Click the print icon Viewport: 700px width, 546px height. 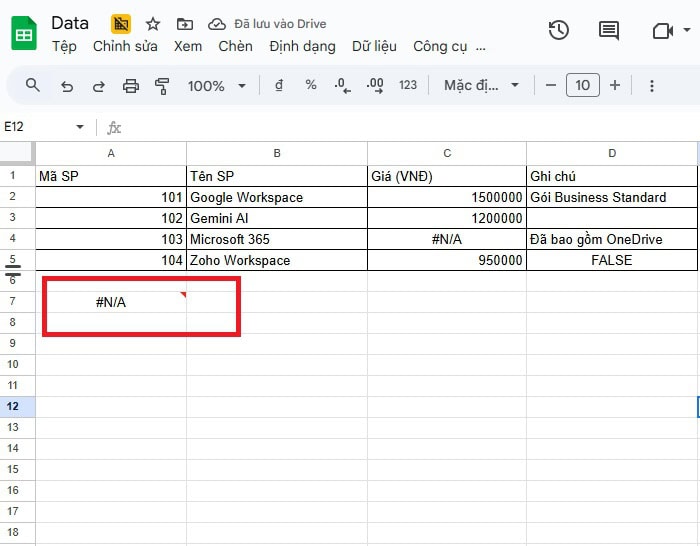pyautogui.click(x=130, y=86)
